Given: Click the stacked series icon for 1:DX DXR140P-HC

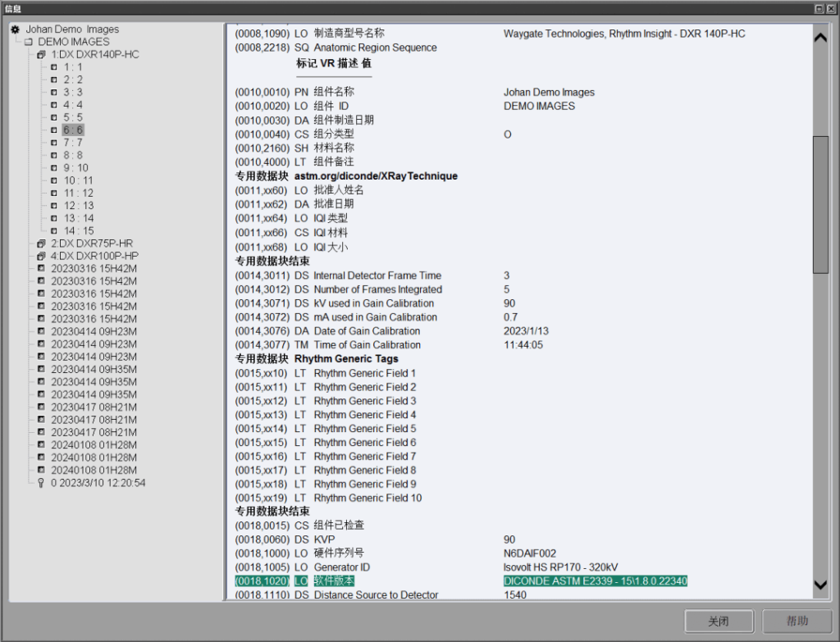Looking at the screenshot, I should pos(41,54).
